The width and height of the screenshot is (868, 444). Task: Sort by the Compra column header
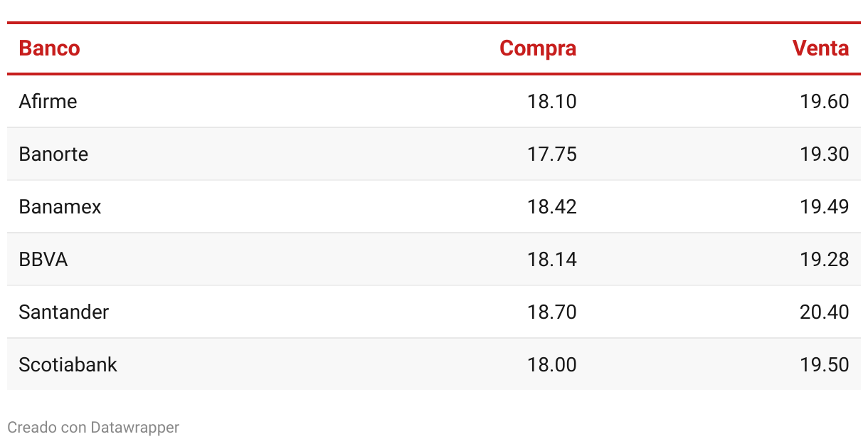pyautogui.click(x=538, y=48)
